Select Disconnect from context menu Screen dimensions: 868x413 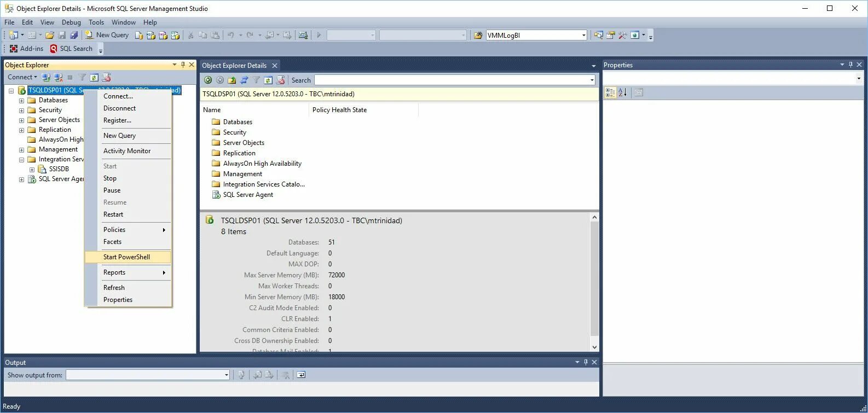pyautogui.click(x=128, y=108)
